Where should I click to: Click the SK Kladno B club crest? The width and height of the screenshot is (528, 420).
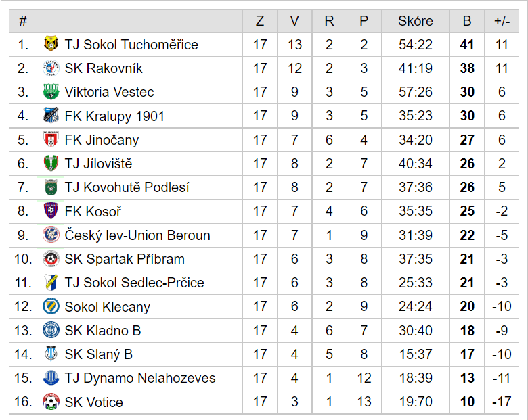pyautogui.click(x=51, y=330)
